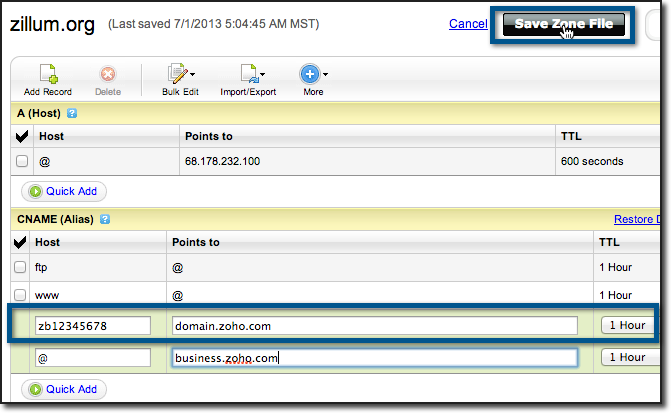Click the domain.zoho.com points-to field
Image resolution: width=672 pixels, height=414 pixels.
tap(375, 326)
